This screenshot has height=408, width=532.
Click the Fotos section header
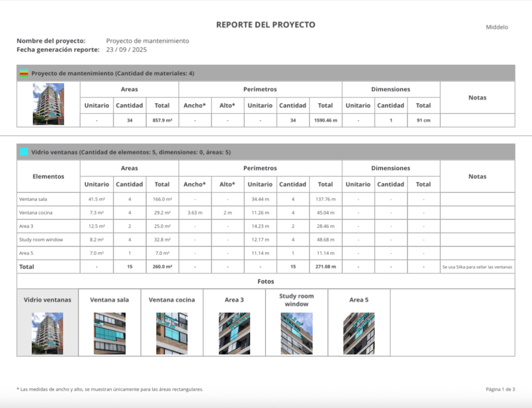click(265, 281)
